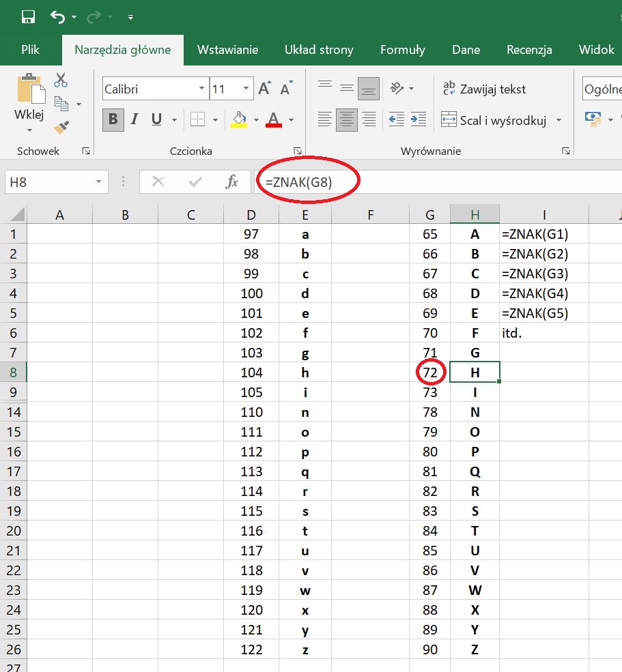Click the Cut scissors icon

61,80
